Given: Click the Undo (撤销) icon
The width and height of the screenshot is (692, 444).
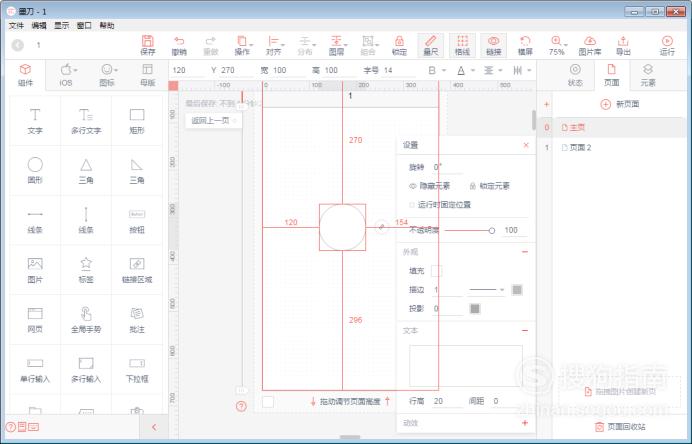Looking at the screenshot, I should coord(179,45).
